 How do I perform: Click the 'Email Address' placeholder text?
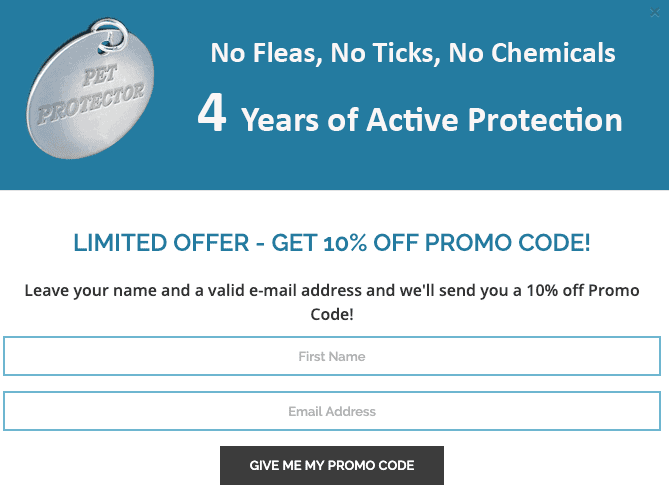click(x=332, y=411)
